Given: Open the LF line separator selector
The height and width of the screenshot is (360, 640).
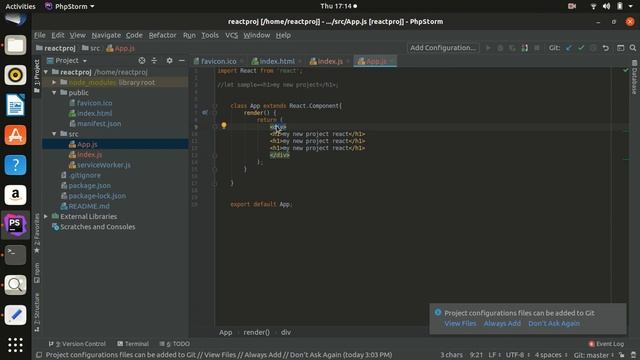Looking at the screenshot, I should [x=494, y=355].
